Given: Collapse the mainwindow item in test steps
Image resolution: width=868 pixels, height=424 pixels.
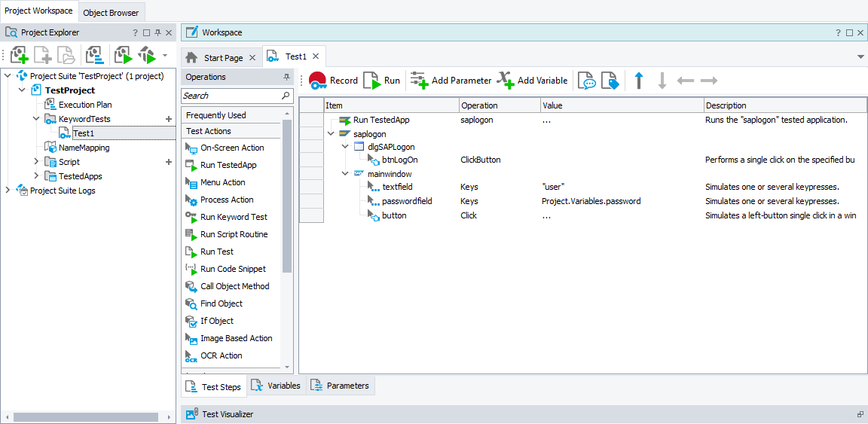Looking at the screenshot, I should (x=345, y=174).
